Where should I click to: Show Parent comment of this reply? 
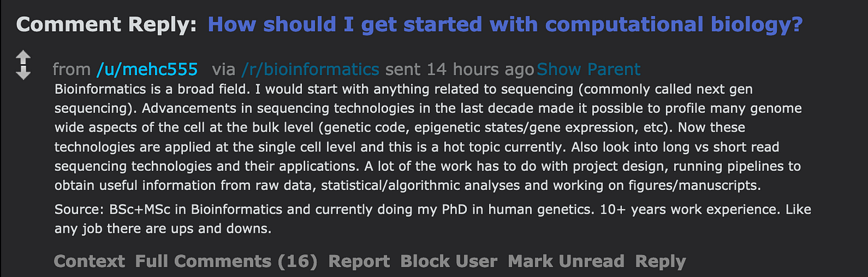(x=588, y=69)
